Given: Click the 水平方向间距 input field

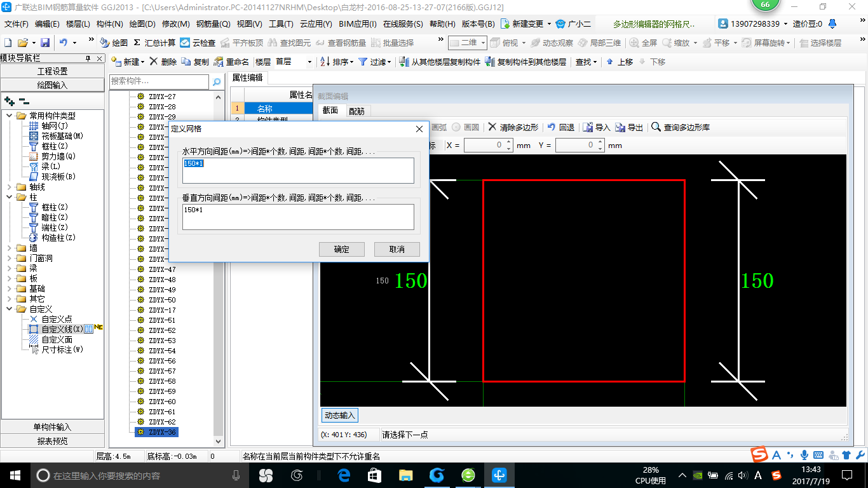Looking at the screenshot, I should (298, 170).
